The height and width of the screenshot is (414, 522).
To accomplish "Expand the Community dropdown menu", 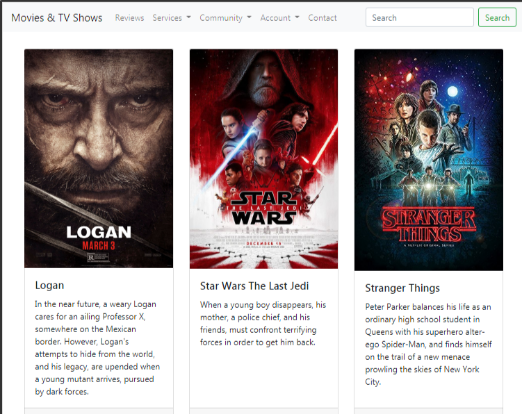I will (225, 18).
